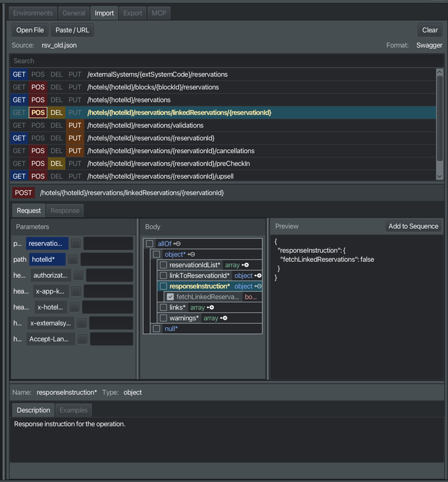This screenshot has height=482, width=448.
Task: Click the POST badge above the Request tab
Action: (x=23, y=192)
